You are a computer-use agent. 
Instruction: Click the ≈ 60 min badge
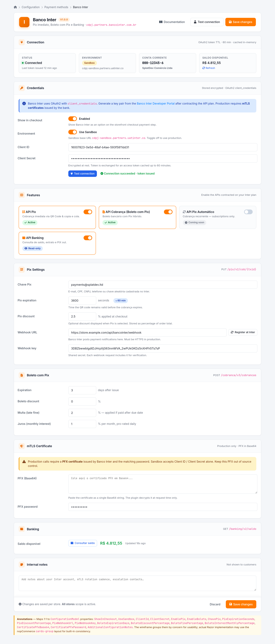click(x=121, y=301)
